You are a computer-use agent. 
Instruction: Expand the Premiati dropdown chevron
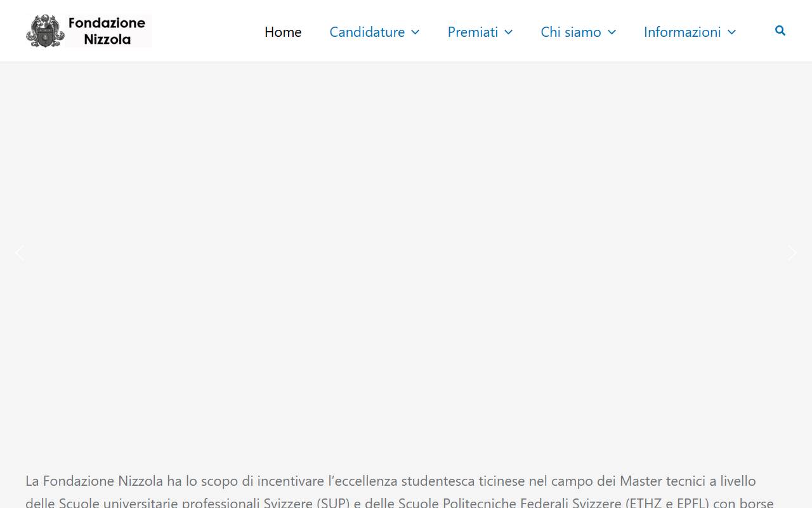pyautogui.click(x=509, y=32)
